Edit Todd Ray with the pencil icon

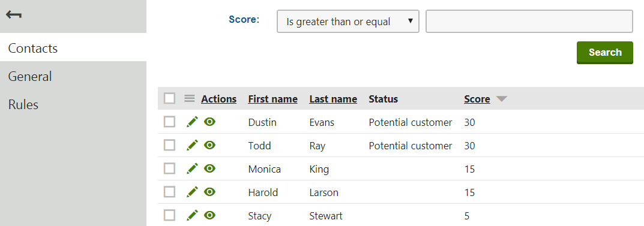192,145
